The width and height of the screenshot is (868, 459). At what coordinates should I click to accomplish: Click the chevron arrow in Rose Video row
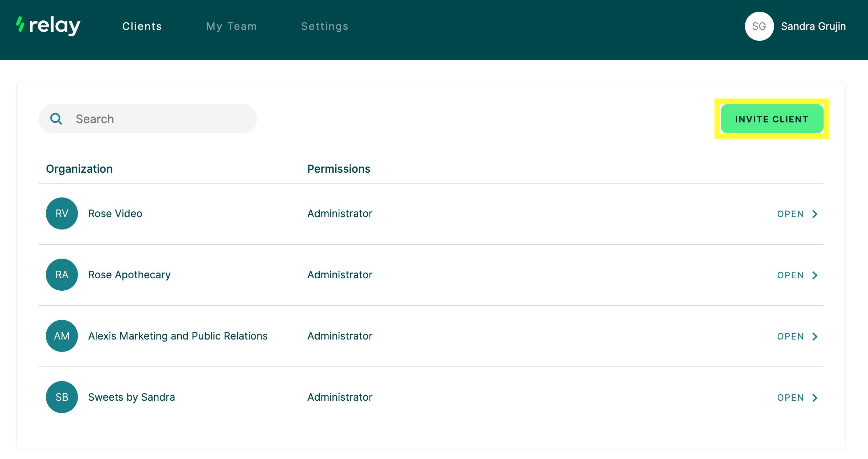[815, 214]
